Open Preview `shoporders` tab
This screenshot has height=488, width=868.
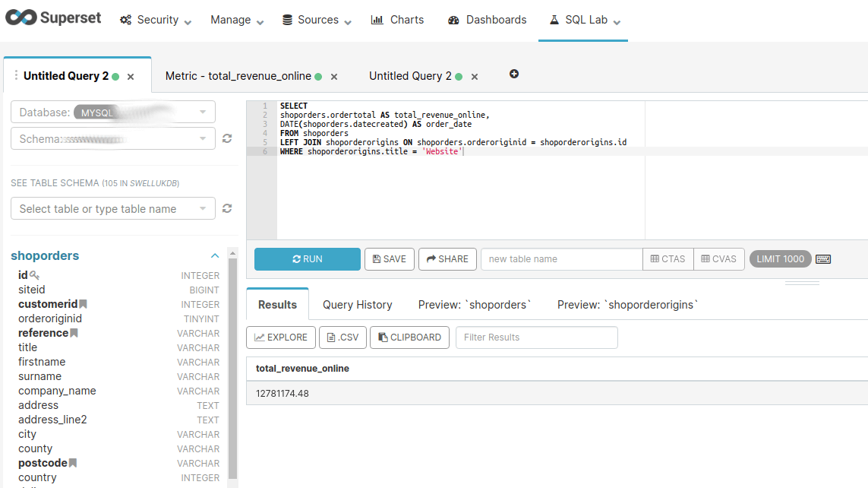coord(475,305)
